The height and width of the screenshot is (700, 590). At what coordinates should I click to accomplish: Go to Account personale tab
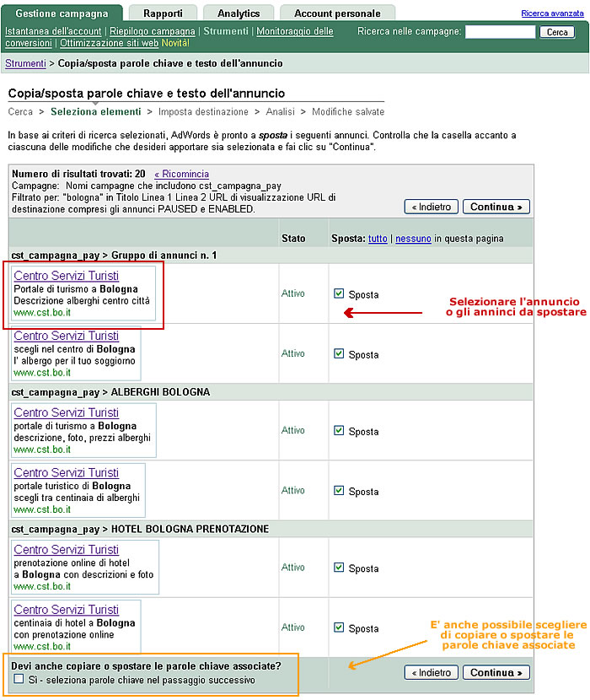(337, 13)
